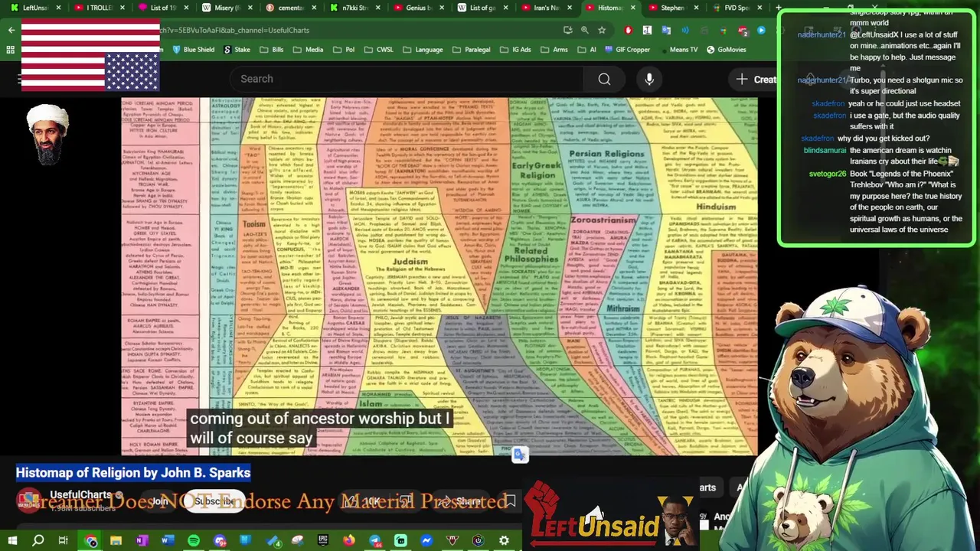Click the Join channel button

[x=159, y=502]
